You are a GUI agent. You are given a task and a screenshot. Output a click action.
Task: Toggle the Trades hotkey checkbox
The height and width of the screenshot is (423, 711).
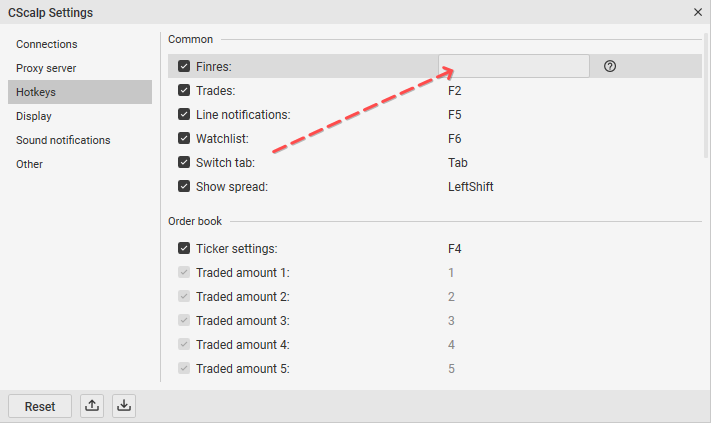click(x=184, y=90)
